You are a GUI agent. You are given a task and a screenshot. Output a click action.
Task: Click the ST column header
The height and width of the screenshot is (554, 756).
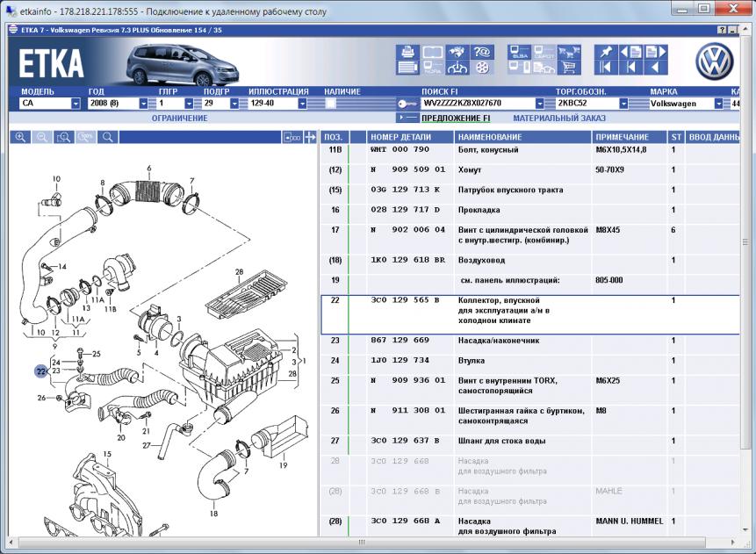coord(676,138)
